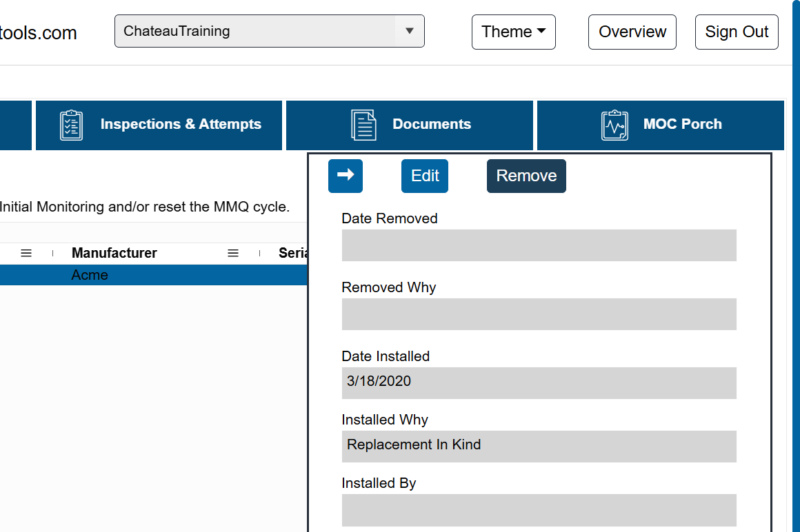The height and width of the screenshot is (532, 800).
Task: Click the Serial column header
Action: [293, 253]
